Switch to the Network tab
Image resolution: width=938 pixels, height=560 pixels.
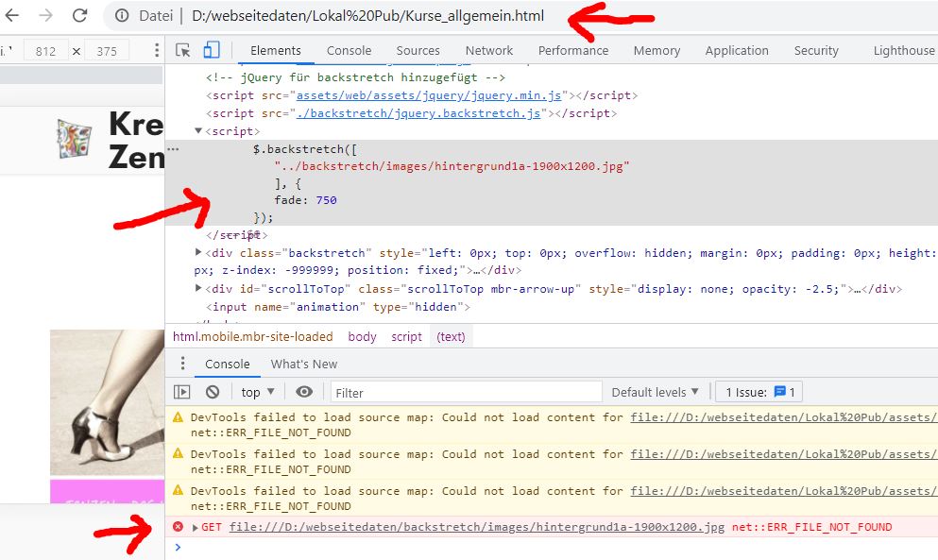tap(488, 50)
